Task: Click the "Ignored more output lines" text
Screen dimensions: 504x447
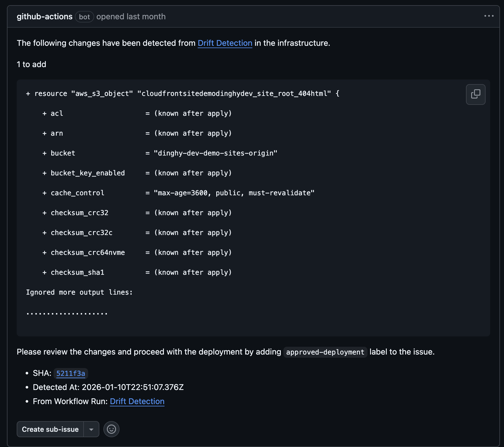Action: [x=79, y=292]
